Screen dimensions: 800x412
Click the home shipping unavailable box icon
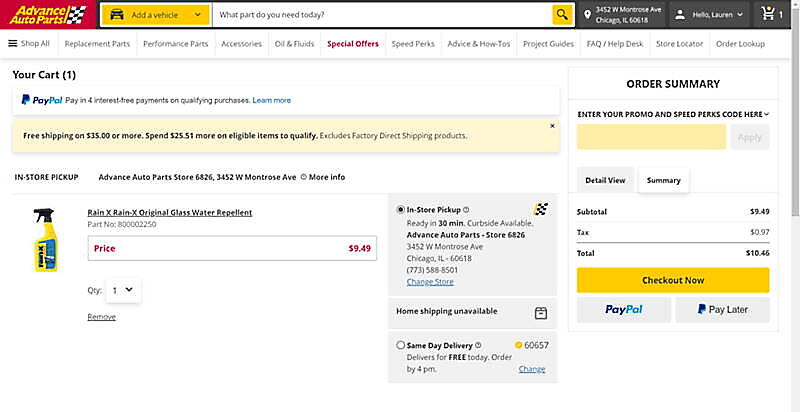pos(541,312)
